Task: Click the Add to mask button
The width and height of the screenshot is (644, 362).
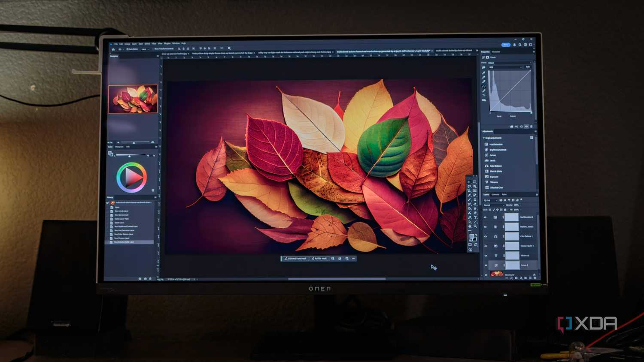Action: coord(319,259)
